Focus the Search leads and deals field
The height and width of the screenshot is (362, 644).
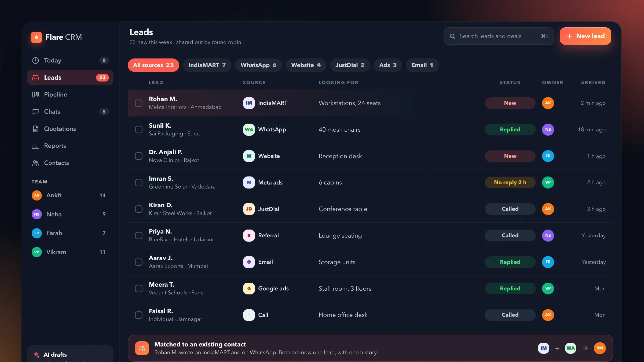499,36
